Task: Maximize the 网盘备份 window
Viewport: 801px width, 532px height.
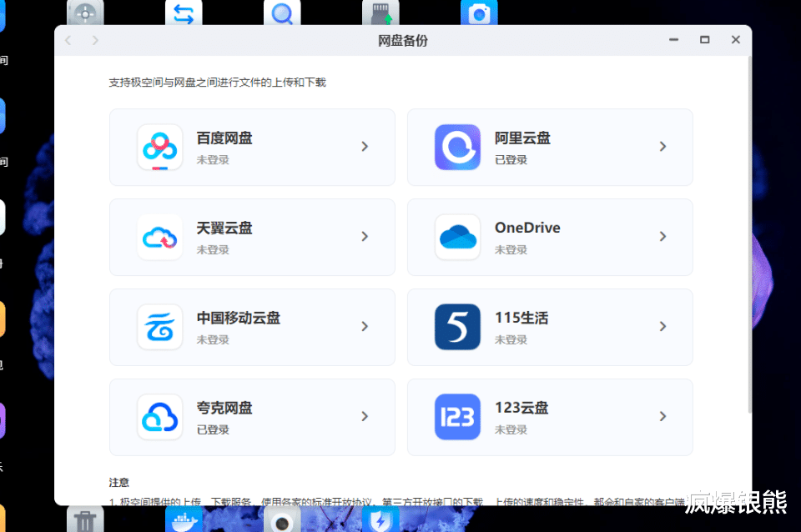Action: (705, 40)
